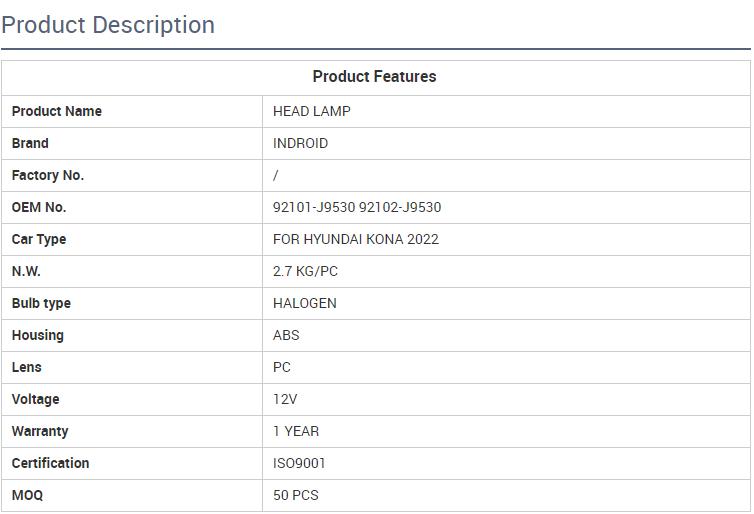This screenshot has width=754, height=514.
Task: Select the 1 YEAR warranty value
Action: pos(296,431)
